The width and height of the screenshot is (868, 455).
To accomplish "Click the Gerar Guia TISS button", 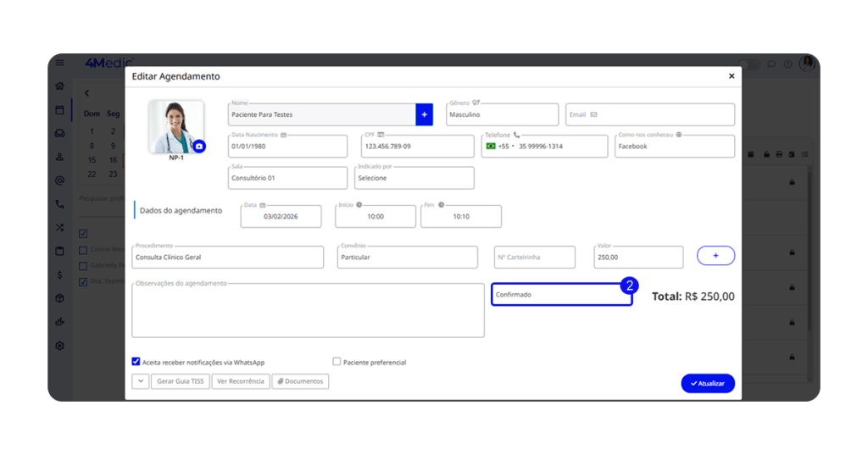I will tap(181, 381).
